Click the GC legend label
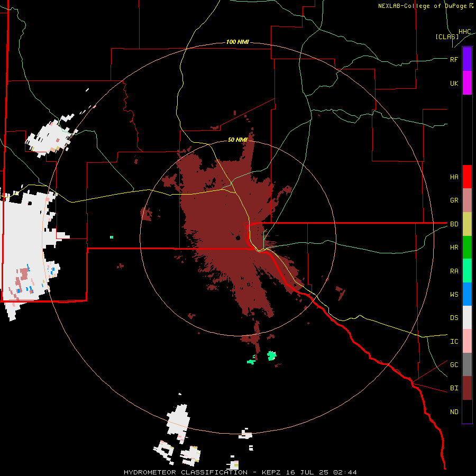Image resolution: width=476 pixels, height=476 pixels. (x=454, y=365)
